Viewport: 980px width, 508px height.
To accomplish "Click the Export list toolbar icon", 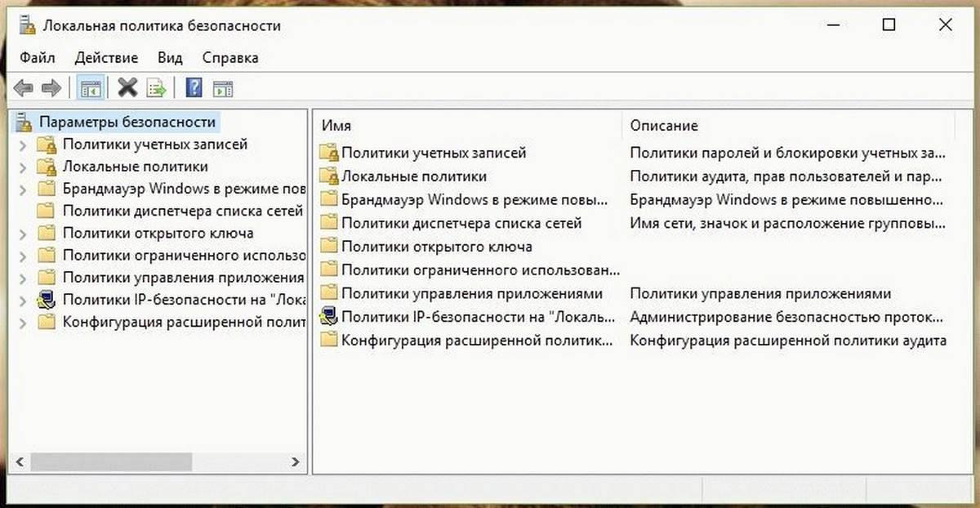I will tap(155, 88).
